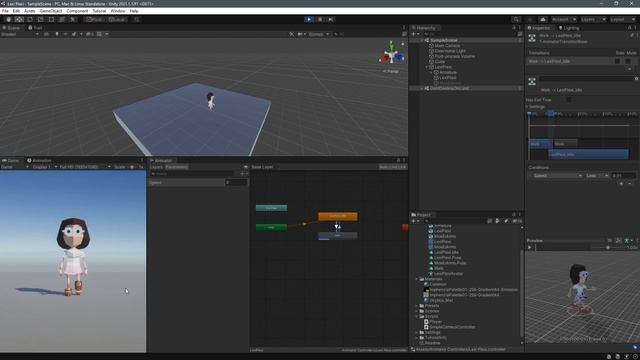Viewport: 640px width, 360px height.
Task: Open the cloud services icon
Action: [x=543, y=19]
